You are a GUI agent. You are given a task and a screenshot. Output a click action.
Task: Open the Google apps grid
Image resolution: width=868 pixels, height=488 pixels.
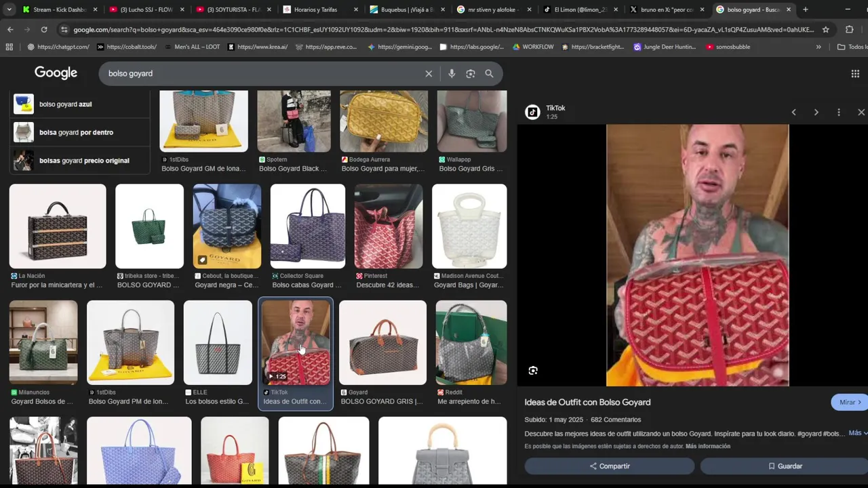tap(855, 73)
